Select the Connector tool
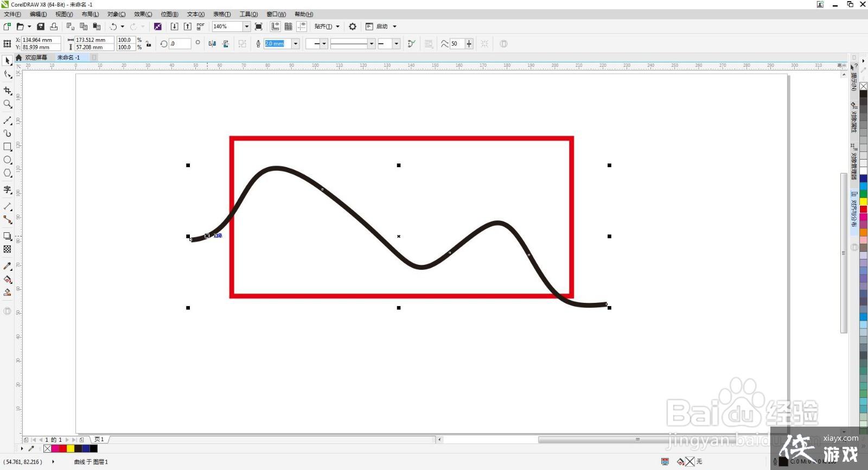Image resolution: width=868 pixels, height=470 pixels. point(8,219)
